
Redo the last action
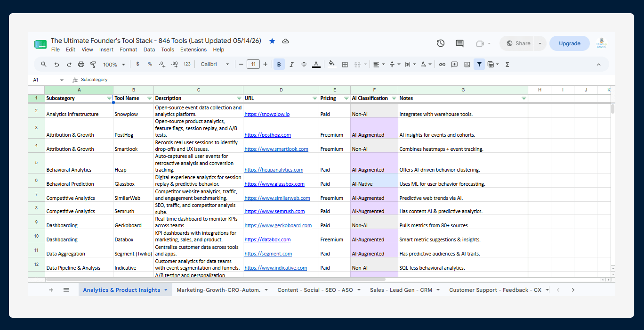(69, 65)
